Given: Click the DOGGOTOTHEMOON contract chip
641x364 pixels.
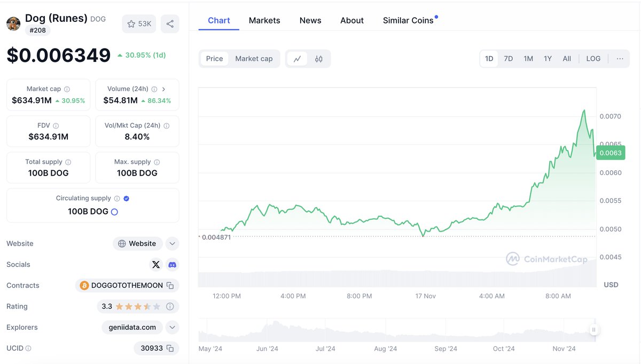Looking at the screenshot, I should coord(127,286).
